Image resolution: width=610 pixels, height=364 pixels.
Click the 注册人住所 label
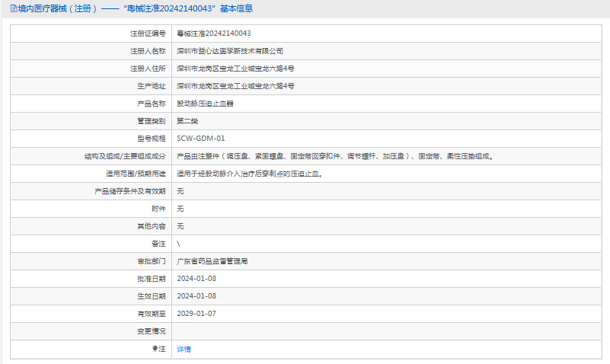coord(148,69)
